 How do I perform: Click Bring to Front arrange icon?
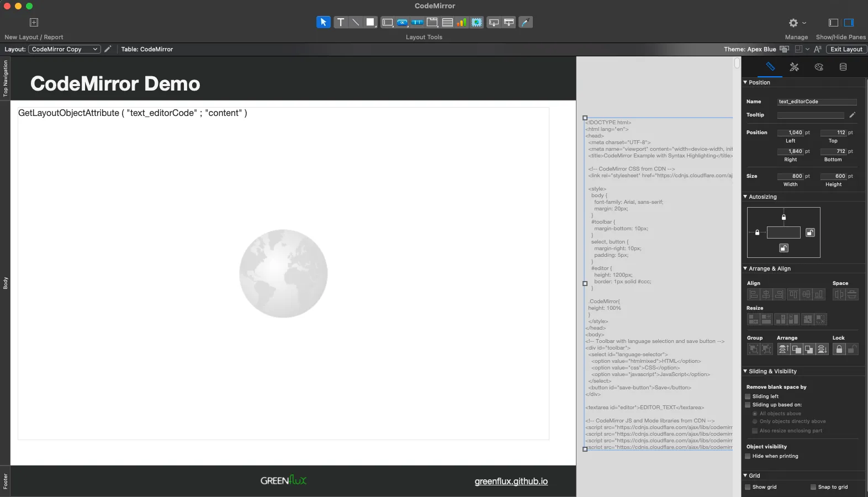pos(783,349)
